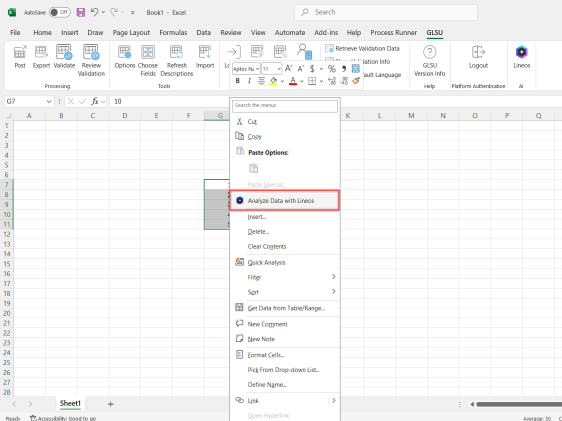Toggle the AutoSave switch
Screen dimensions: 562x421
pyautogui.click(x=59, y=13)
